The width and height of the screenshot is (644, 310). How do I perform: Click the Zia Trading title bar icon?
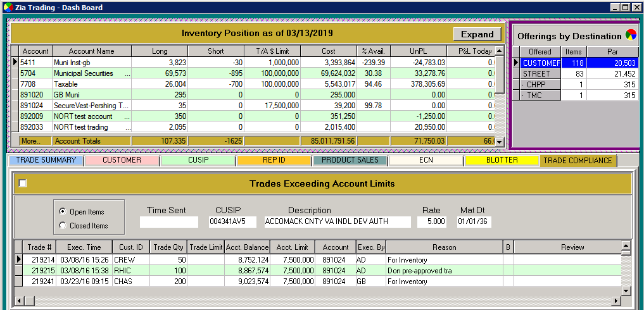(7, 8)
